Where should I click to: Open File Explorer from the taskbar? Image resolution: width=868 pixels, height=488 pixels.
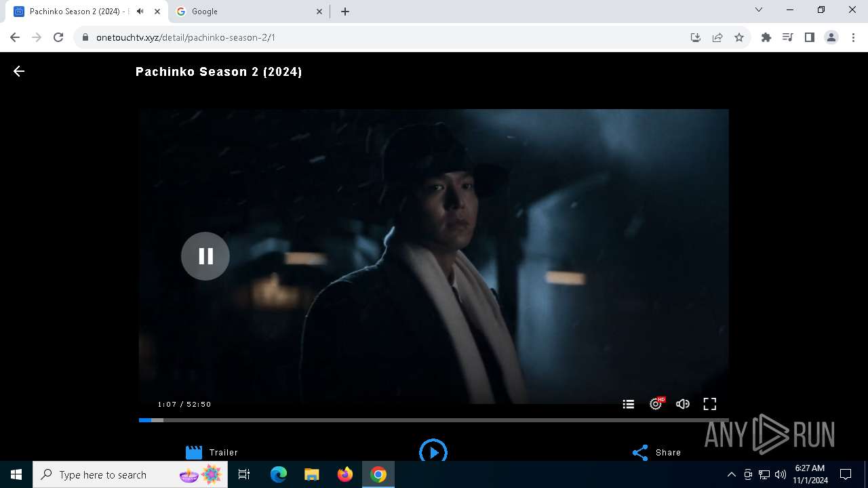311,474
